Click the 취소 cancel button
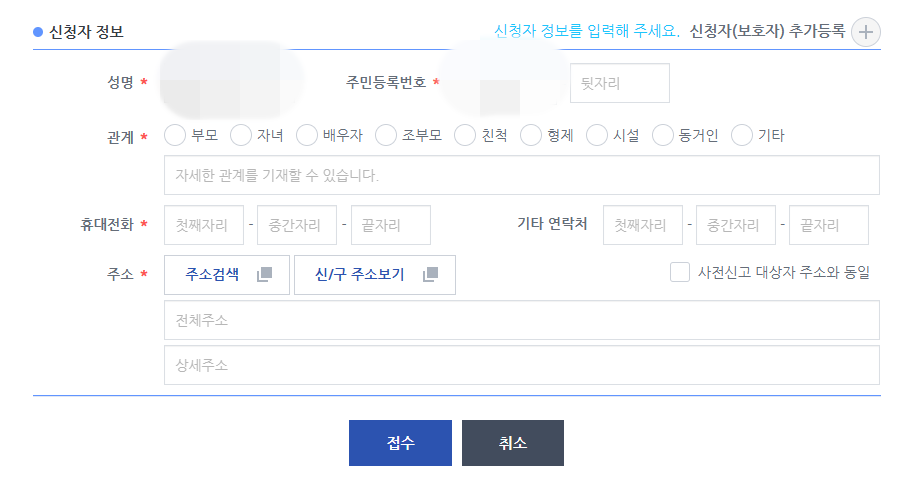This screenshot has height=483, width=908. tap(512, 443)
